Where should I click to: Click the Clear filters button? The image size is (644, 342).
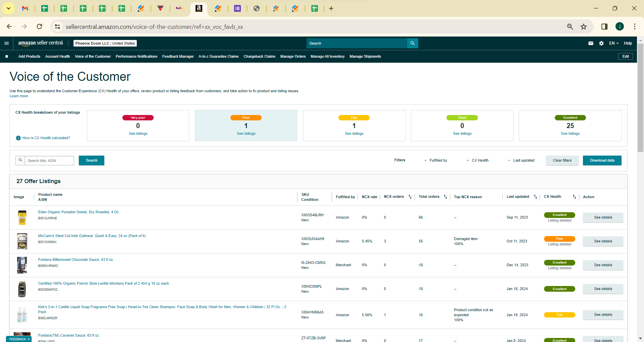pos(562,161)
